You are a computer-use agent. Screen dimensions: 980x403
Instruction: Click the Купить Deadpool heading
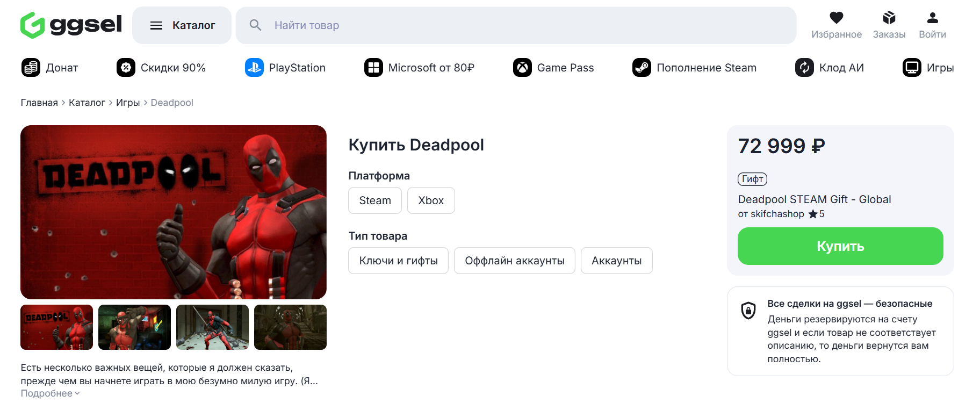416,145
